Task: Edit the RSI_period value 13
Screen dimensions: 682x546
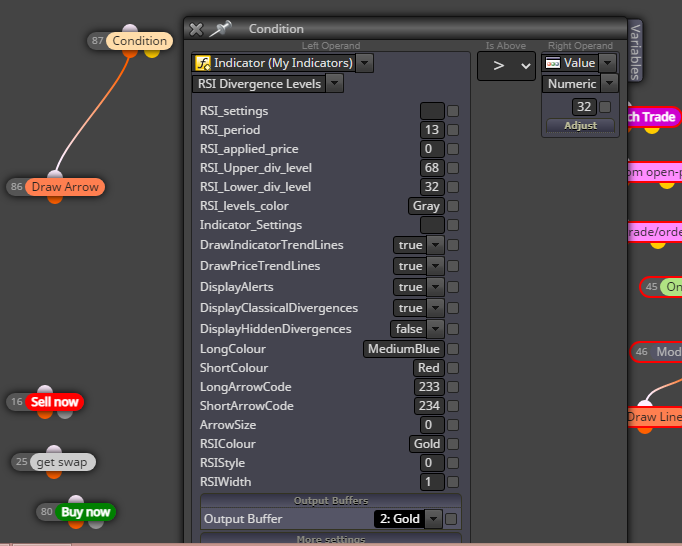Action: (x=432, y=130)
